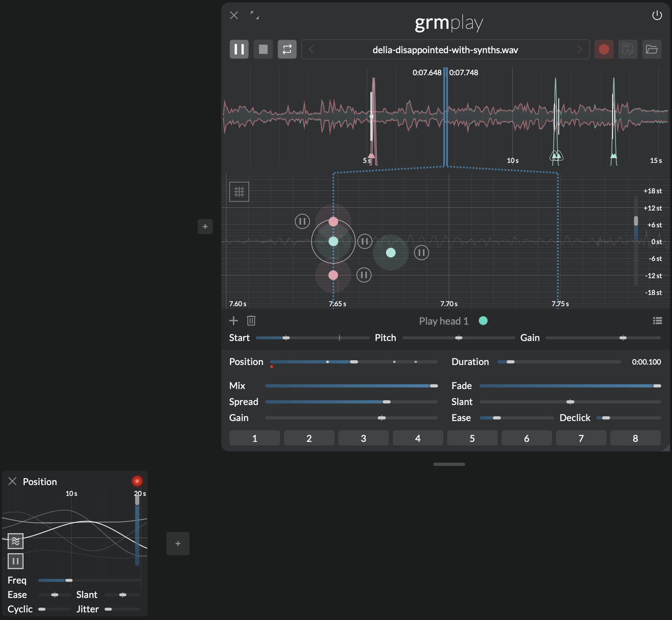
Task: Toggle the plugin power button
Action: (x=657, y=16)
